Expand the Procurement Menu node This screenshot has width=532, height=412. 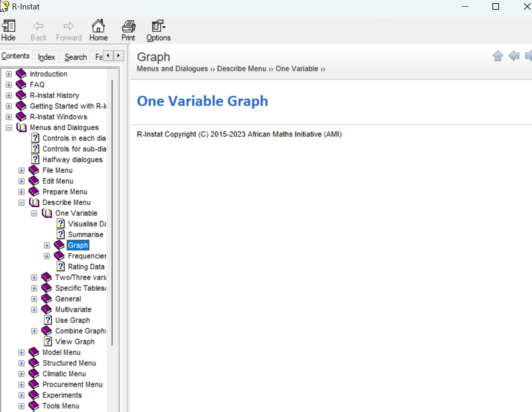(21, 384)
